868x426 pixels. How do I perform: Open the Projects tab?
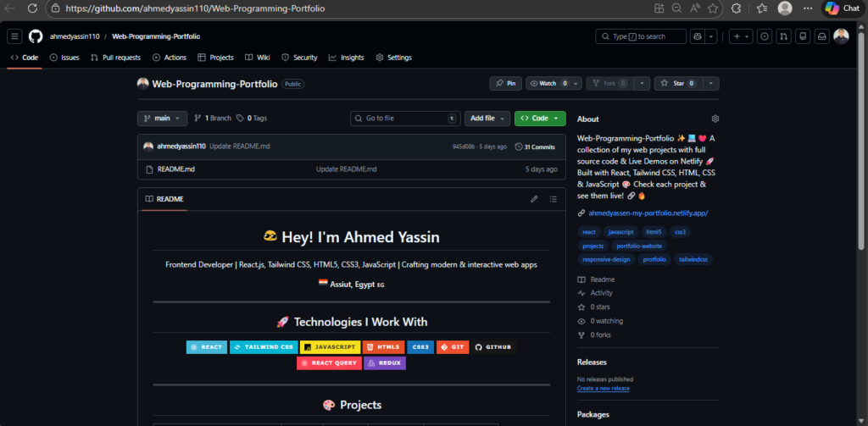pyautogui.click(x=215, y=58)
